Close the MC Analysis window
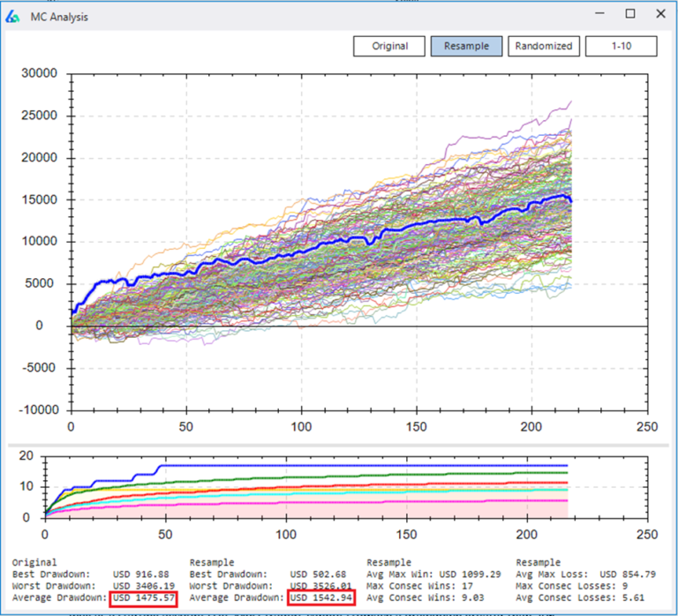678x616 pixels. point(659,15)
